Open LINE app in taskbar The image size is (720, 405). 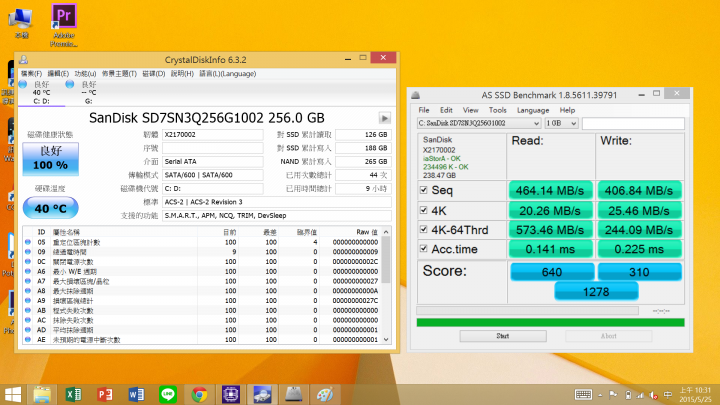(x=168, y=394)
